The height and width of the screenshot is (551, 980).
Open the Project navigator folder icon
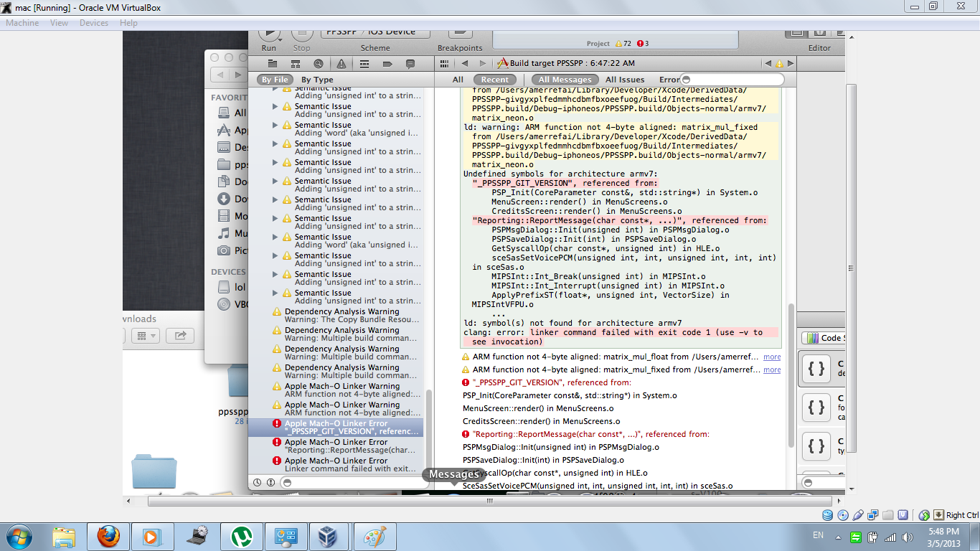(273, 64)
